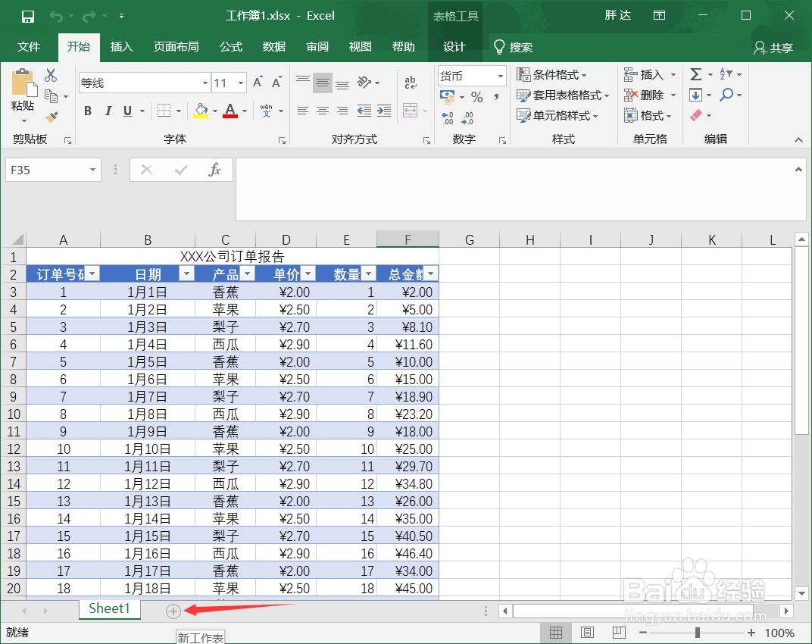Switch to the 设计 table tools tab
The width and height of the screenshot is (812, 644).
[454, 47]
